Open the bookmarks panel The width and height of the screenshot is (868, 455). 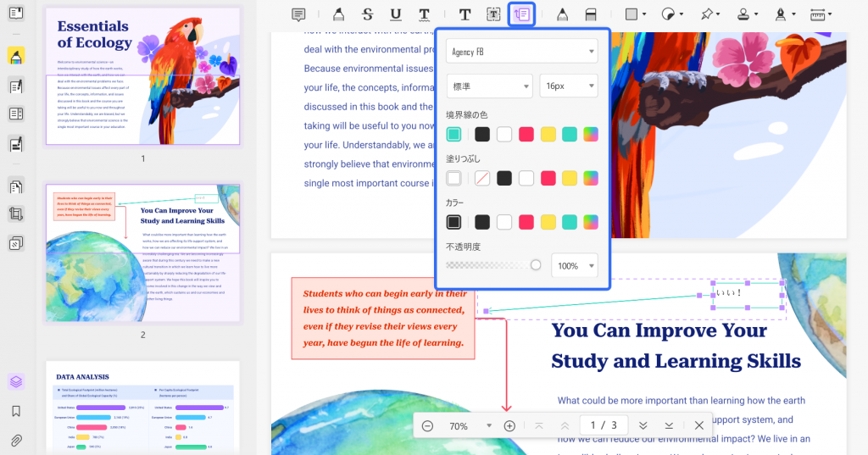click(x=16, y=411)
